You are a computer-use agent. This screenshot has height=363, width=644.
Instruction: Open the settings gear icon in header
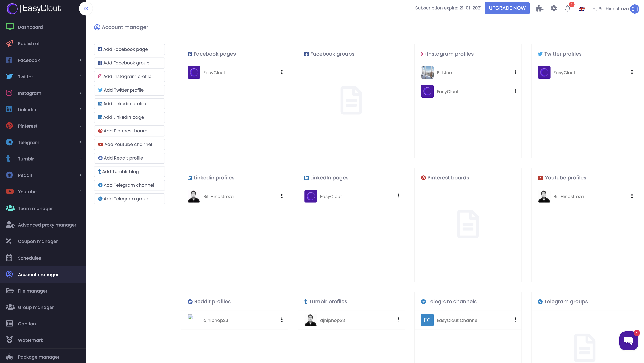pos(554,9)
